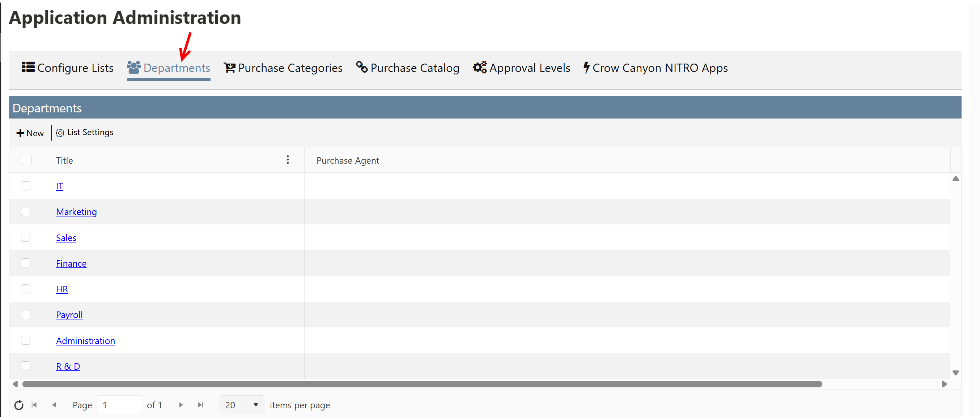Image resolution: width=980 pixels, height=417 pixels.
Task: Click the next page arrow icon
Action: pos(181,405)
